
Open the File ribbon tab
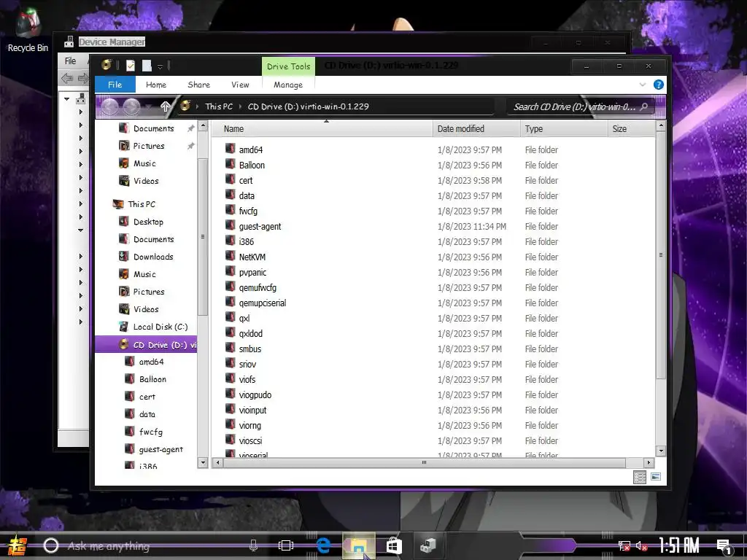[115, 85]
